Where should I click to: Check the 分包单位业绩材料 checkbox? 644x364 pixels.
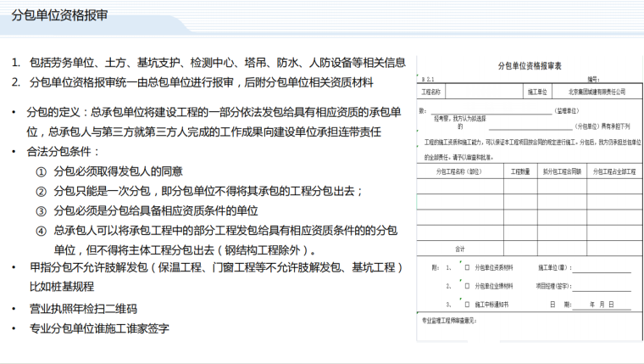tap(467, 285)
